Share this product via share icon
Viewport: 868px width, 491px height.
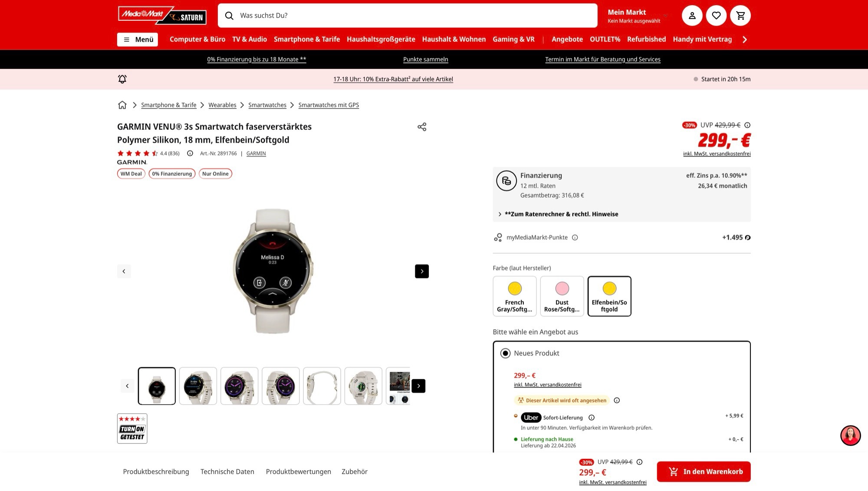[x=422, y=127]
